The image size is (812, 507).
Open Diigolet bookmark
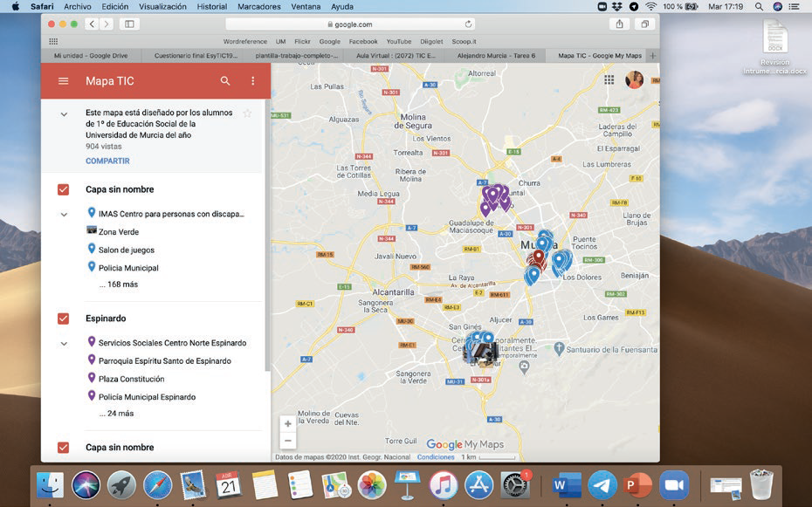pos(431,41)
